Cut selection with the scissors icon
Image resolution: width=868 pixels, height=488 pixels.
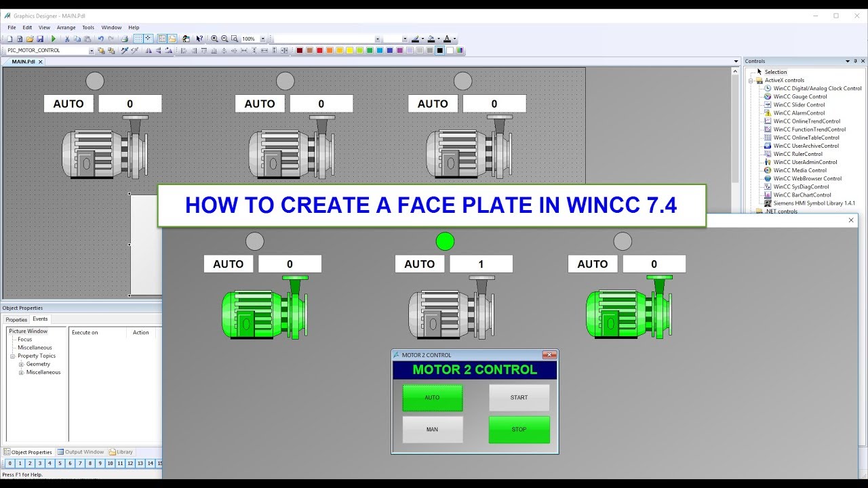(x=67, y=39)
